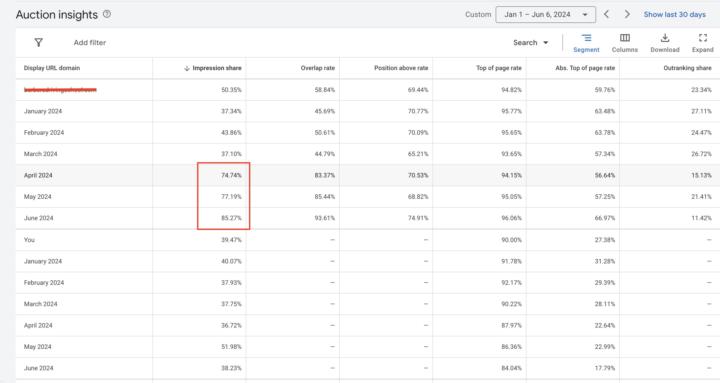The height and width of the screenshot is (383, 720).
Task: Click abs. top of page rate value 17.79%
Action: (x=605, y=368)
